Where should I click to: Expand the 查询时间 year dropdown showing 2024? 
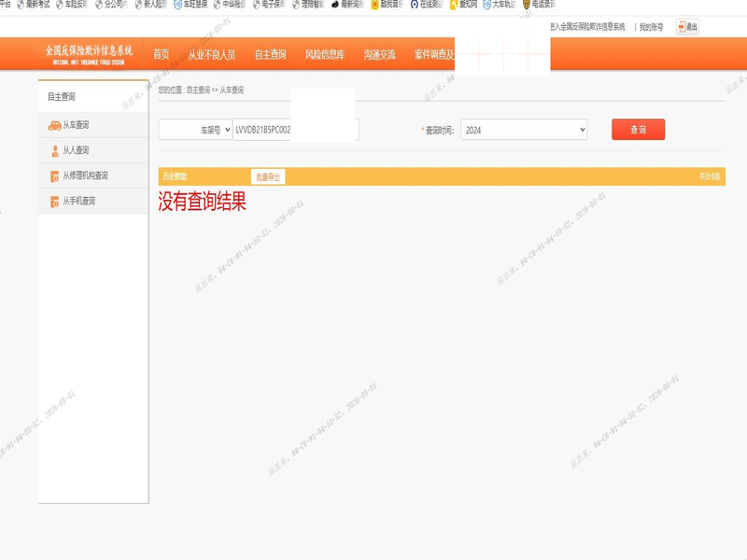click(x=524, y=130)
